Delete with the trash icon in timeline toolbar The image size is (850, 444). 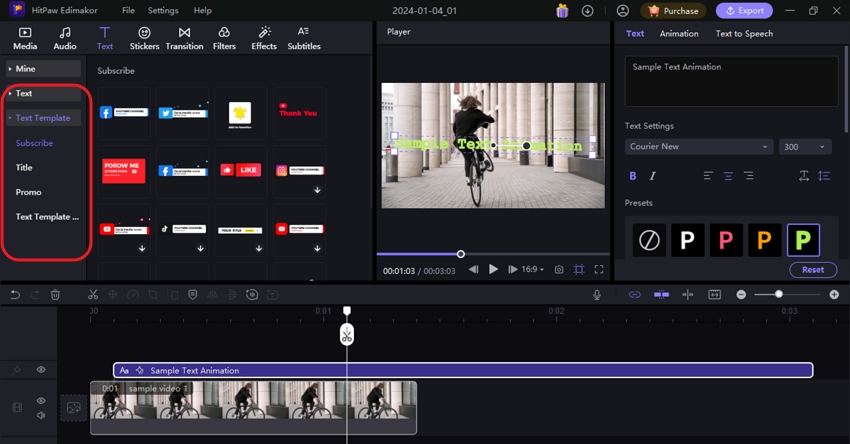point(56,295)
